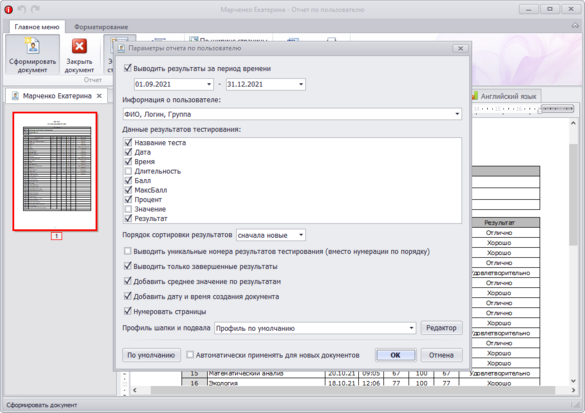Enable the Длительность checkbox
The height and width of the screenshot is (413, 585).
point(128,171)
